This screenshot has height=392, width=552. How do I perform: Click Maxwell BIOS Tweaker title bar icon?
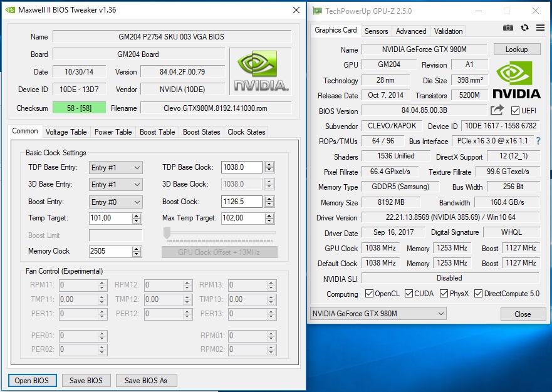pos(10,10)
